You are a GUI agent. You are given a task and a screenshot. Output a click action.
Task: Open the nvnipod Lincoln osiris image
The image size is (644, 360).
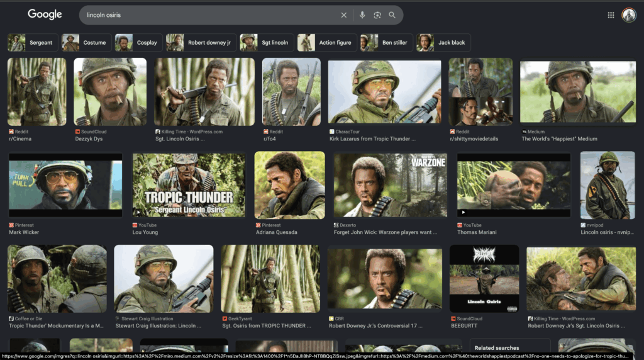608,185
